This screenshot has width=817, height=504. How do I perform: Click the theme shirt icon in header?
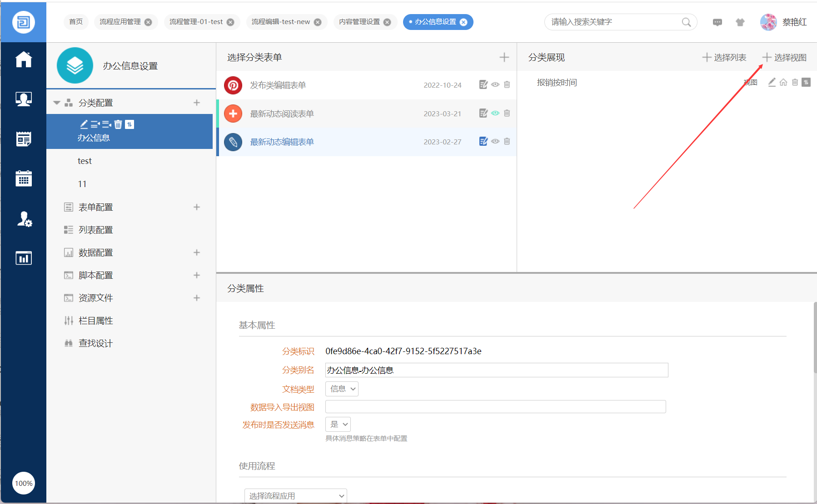740,22
